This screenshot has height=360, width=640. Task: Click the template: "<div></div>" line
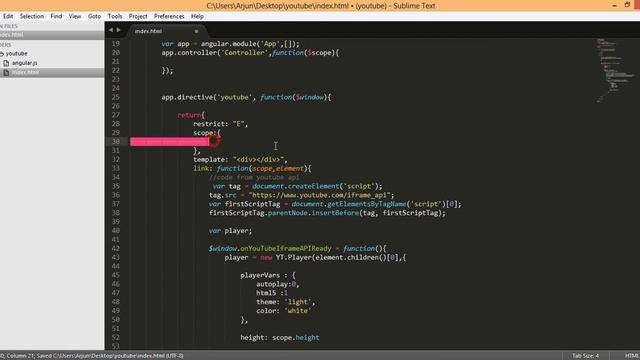(240, 160)
